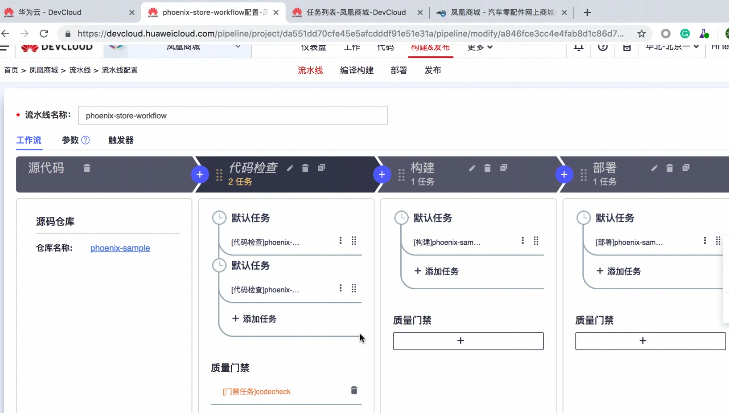This screenshot has height=413, width=729.
Task: Switch to 触发器 tab
Action: coord(121,140)
